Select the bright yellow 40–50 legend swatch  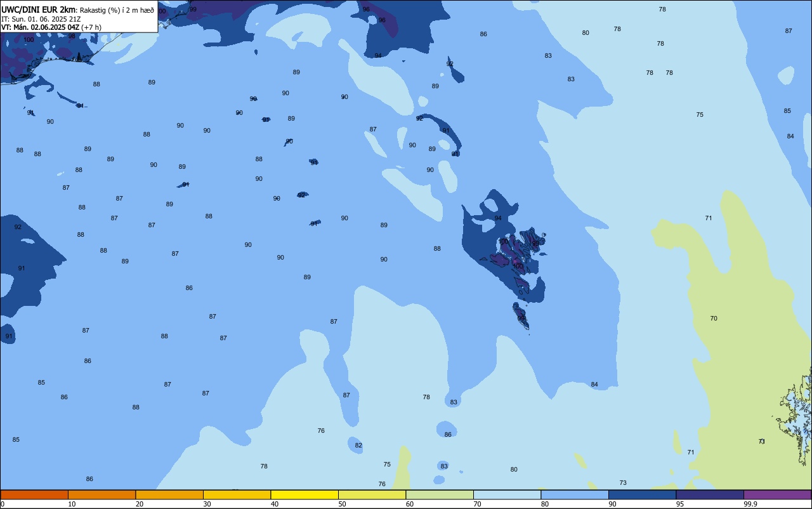(304, 494)
